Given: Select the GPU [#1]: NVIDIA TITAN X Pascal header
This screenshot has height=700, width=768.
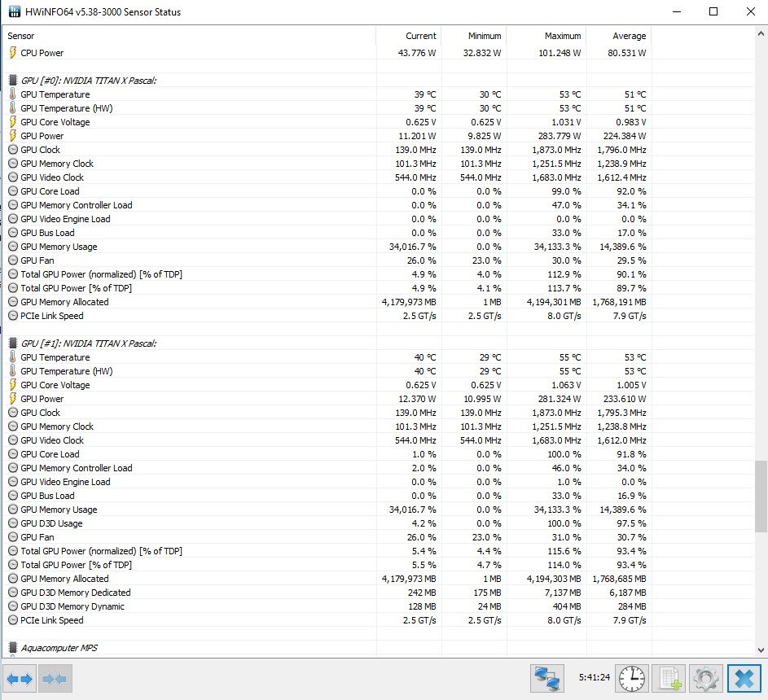Looking at the screenshot, I should pyautogui.click(x=89, y=343).
